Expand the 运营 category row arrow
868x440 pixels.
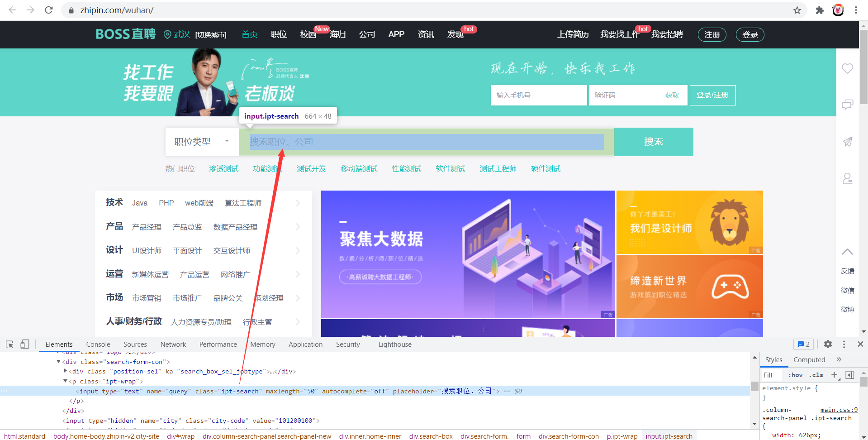[298, 274]
